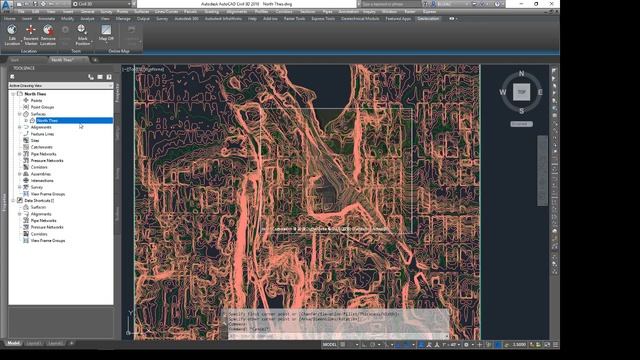640x360 pixels.
Task: Open the AutoCAD application menu logo
Action: [x=7, y=5]
